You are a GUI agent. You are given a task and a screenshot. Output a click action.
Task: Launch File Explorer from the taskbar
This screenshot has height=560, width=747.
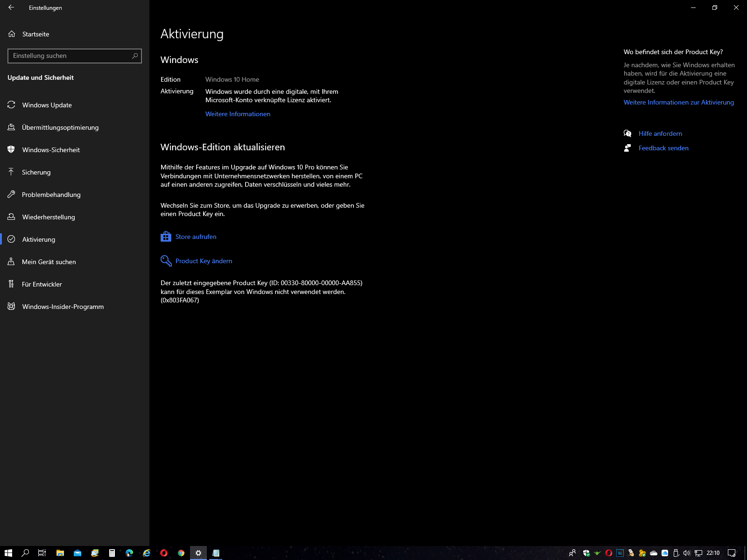click(60, 553)
